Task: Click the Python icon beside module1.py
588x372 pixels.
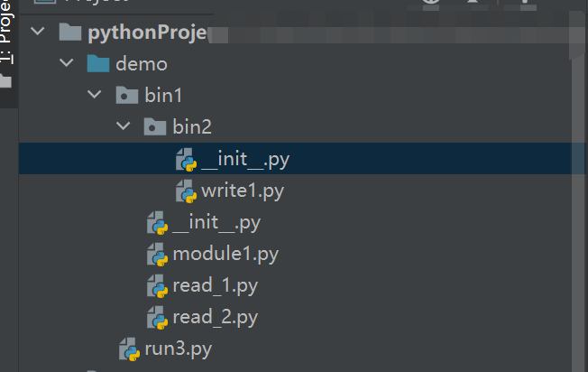Action: (157, 255)
